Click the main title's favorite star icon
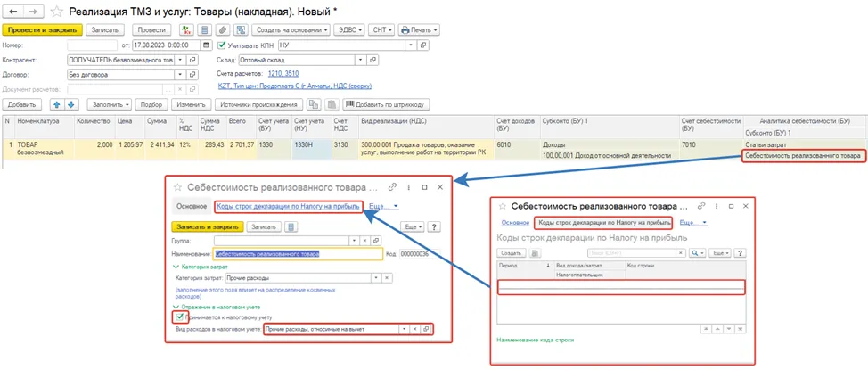 [55, 12]
